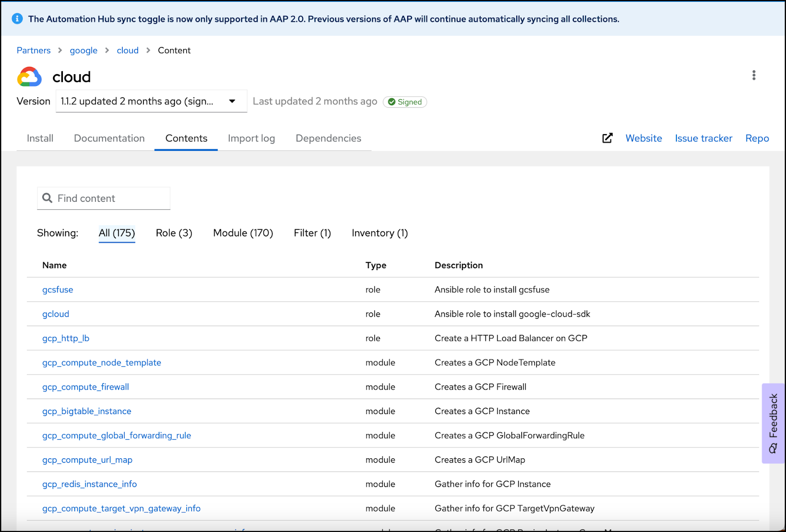Open the kebab menu with three dots
This screenshot has height=532, width=786.
[x=754, y=75]
